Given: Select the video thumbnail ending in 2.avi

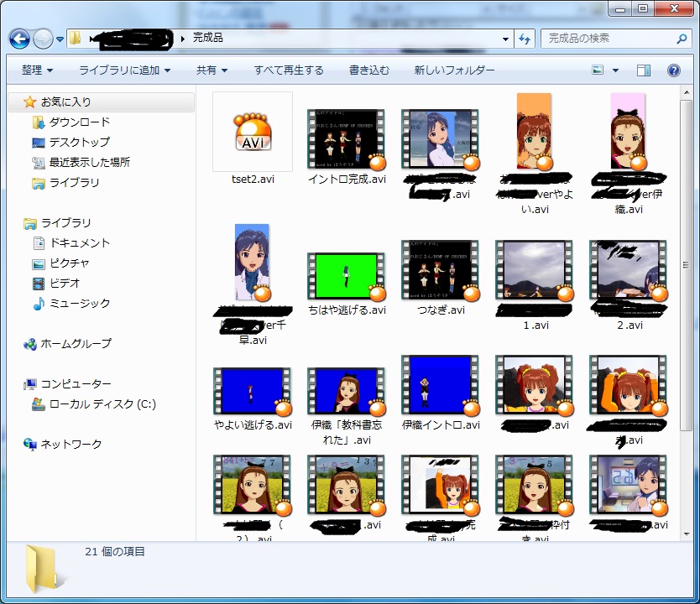Looking at the screenshot, I should point(628,270).
